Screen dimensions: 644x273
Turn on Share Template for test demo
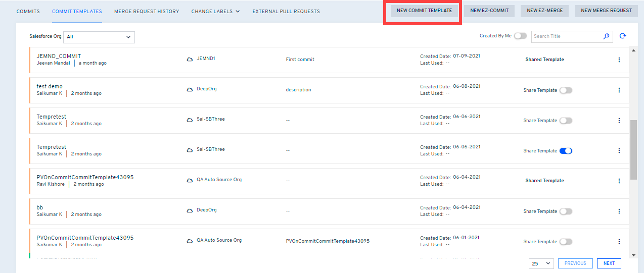(566, 90)
